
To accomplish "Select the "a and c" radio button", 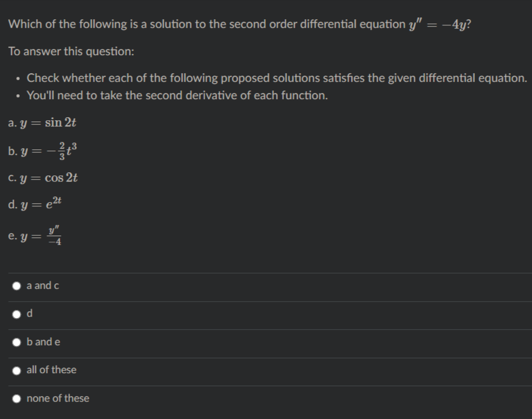I will (x=16, y=286).
